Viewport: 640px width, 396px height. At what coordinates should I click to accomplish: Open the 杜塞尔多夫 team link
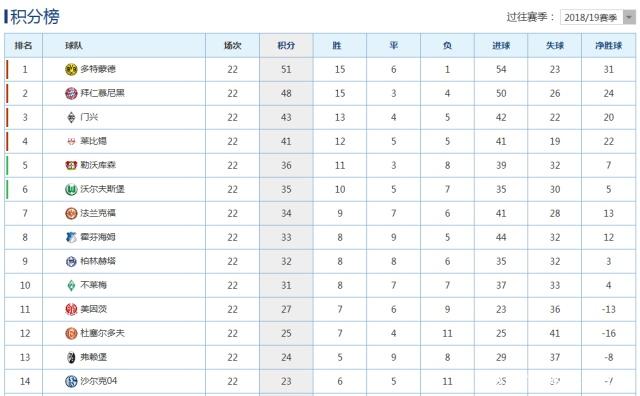102,333
